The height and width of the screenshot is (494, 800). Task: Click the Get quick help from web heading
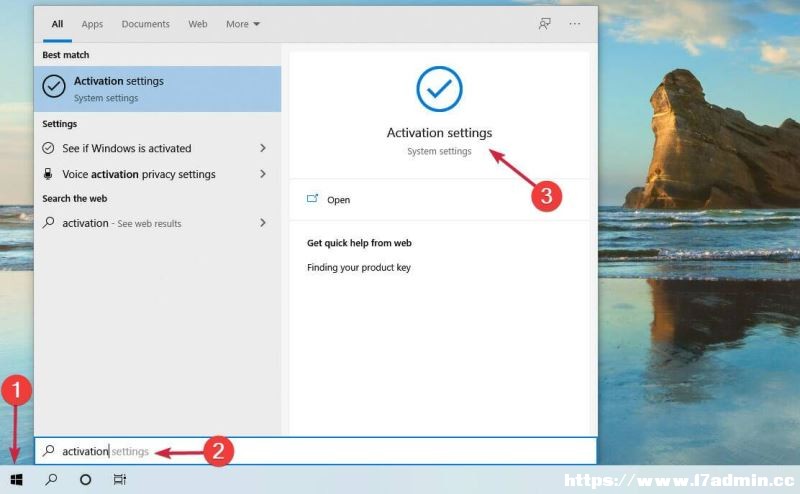click(359, 243)
